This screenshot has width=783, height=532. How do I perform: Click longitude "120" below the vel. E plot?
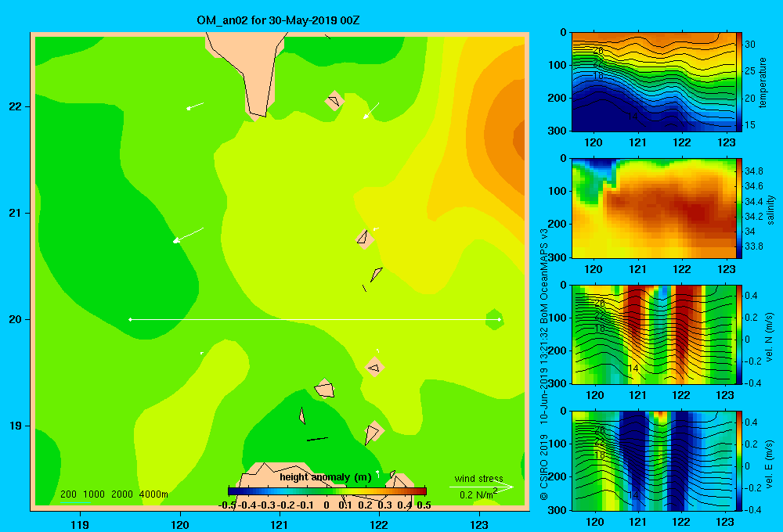click(x=594, y=522)
